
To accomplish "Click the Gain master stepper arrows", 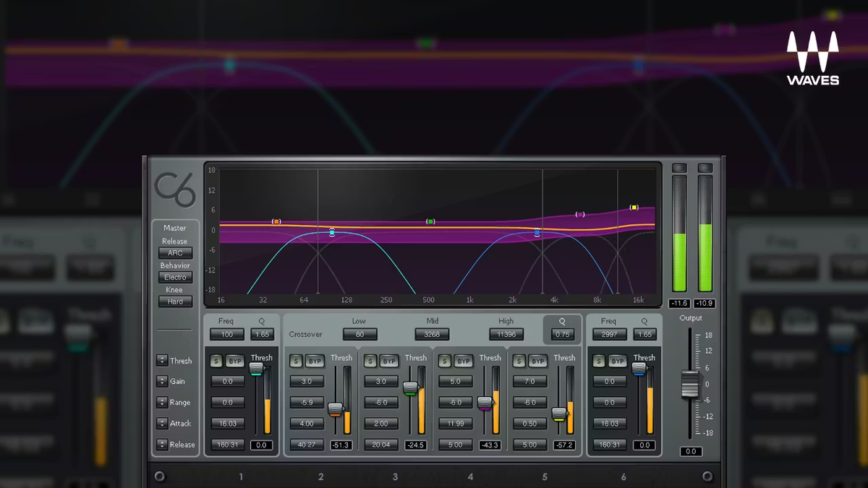I will 161,382.
